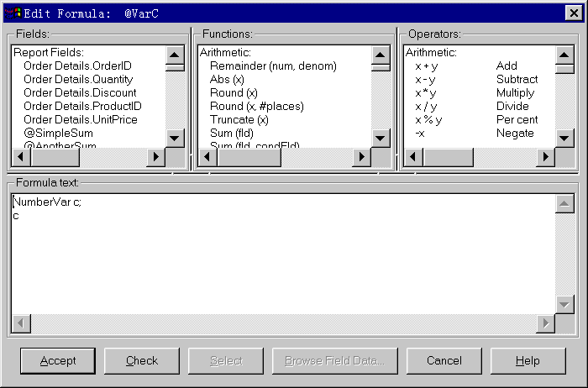Click the Accept button
Screen dimensions: 588x388
click(x=58, y=360)
